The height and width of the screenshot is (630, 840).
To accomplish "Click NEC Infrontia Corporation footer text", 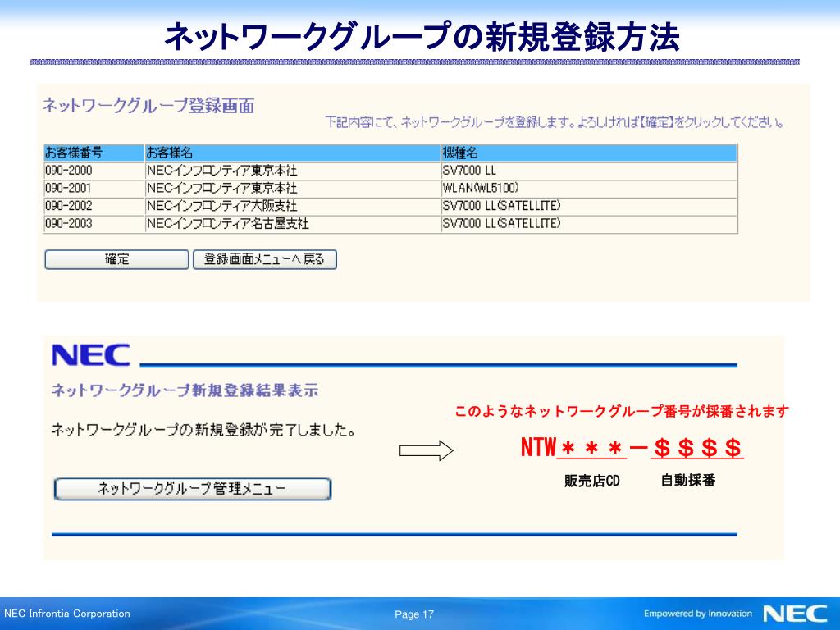I will (x=67, y=614).
